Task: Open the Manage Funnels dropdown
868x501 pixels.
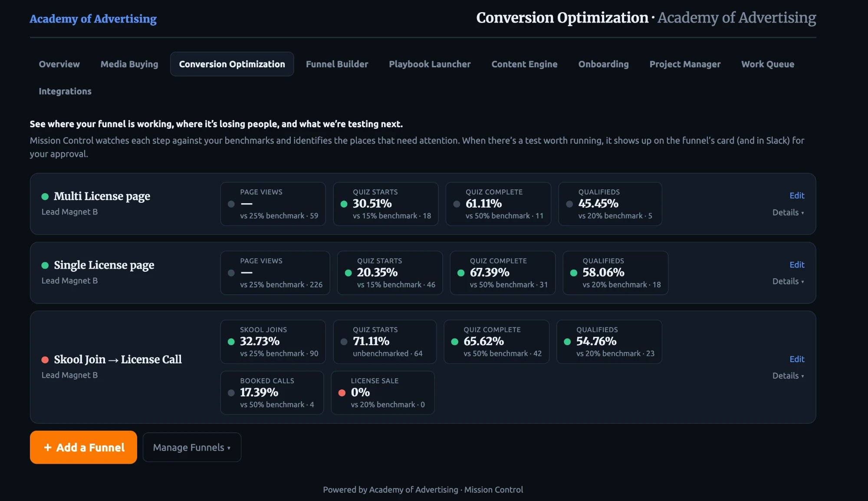Action: pos(192,447)
